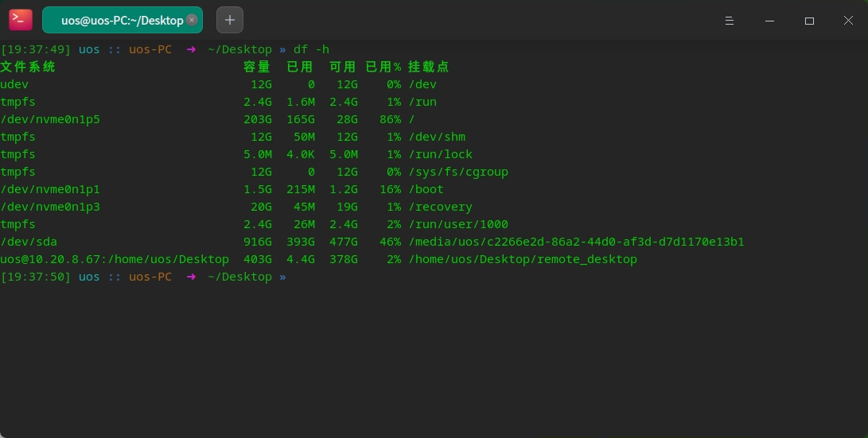The width and height of the screenshot is (868, 438).
Task: Click the 挂载点 column header
Action: pyautogui.click(x=429, y=67)
